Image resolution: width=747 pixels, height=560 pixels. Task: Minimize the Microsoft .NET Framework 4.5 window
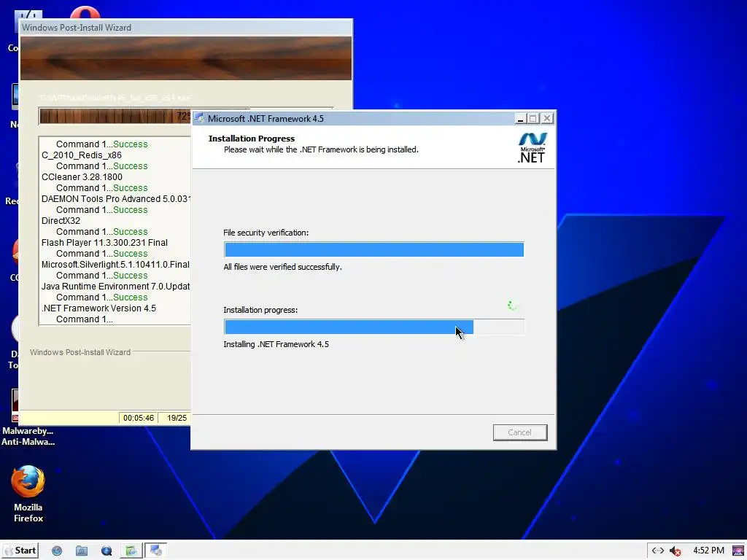(520, 118)
